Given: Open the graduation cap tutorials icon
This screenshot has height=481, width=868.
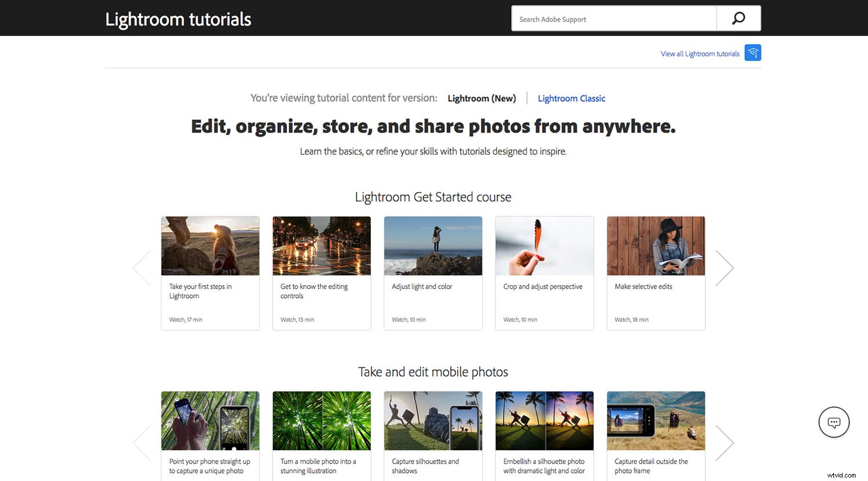Looking at the screenshot, I should click(752, 53).
